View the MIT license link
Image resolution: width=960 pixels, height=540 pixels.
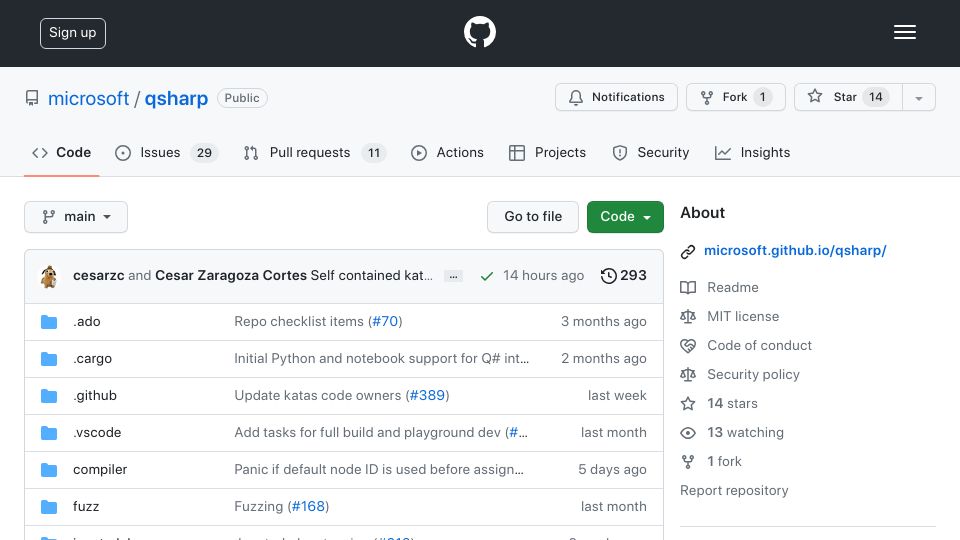(743, 317)
